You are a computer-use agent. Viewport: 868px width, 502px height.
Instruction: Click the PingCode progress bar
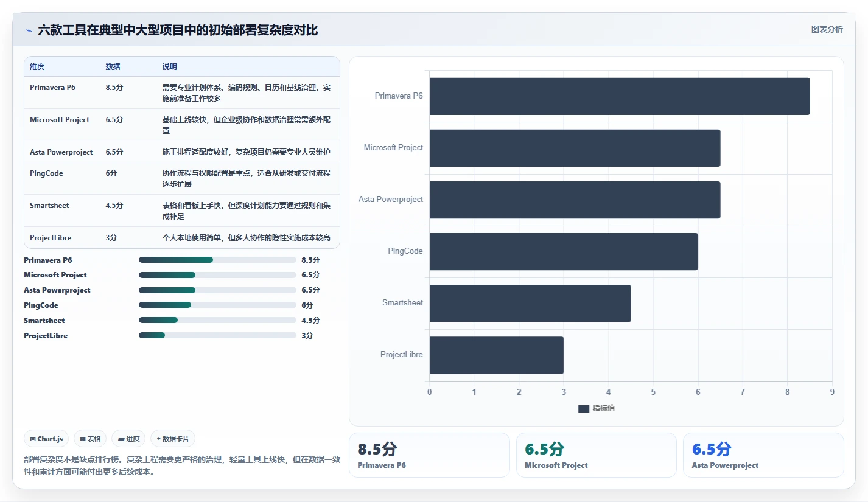pos(217,305)
